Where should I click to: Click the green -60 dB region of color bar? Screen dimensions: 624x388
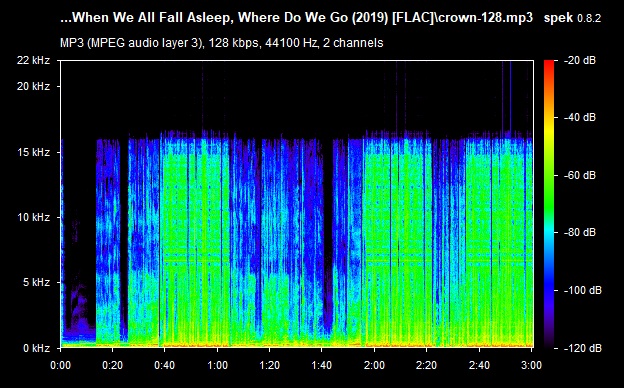click(549, 175)
